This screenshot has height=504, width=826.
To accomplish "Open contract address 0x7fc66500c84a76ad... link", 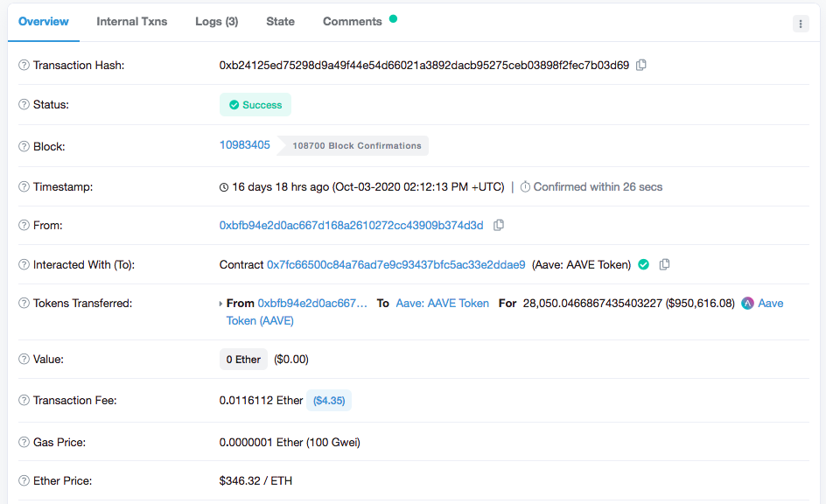I will [x=396, y=264].
